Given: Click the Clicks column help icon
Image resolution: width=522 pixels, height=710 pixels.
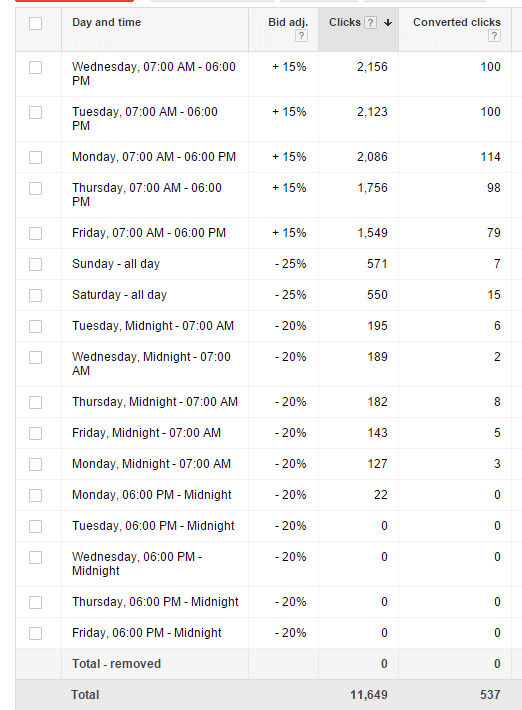Looking at the screenshot, I should [x=370, y=23].
